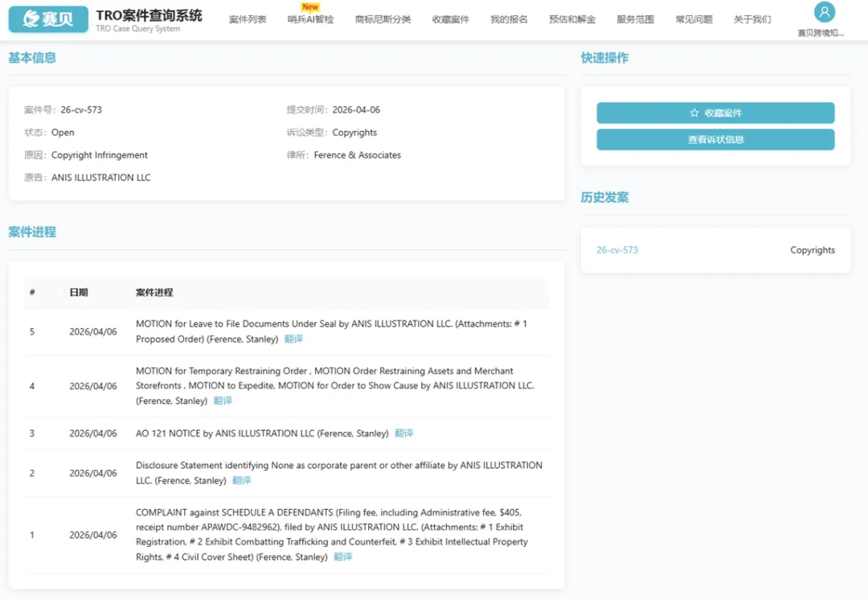Translate entry 1 COMPLAINT
The height and width of the screenshot is (600, 868).
tap(342, 557)
